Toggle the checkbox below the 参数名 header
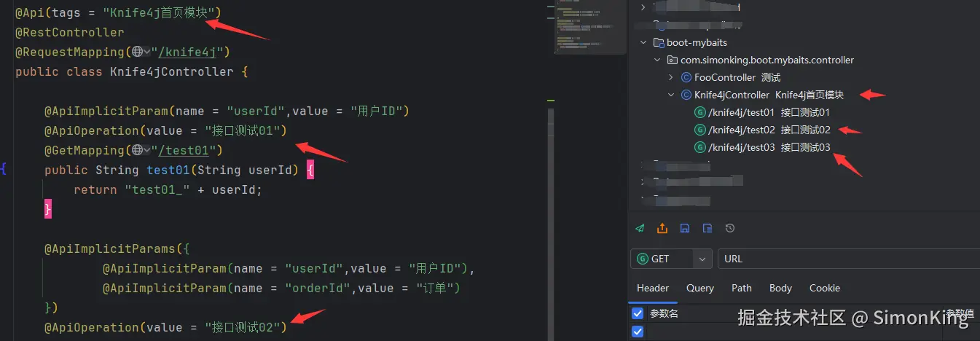Image resolution: width=980 pixels, height=341 pixels. click(x=638, y=332)
